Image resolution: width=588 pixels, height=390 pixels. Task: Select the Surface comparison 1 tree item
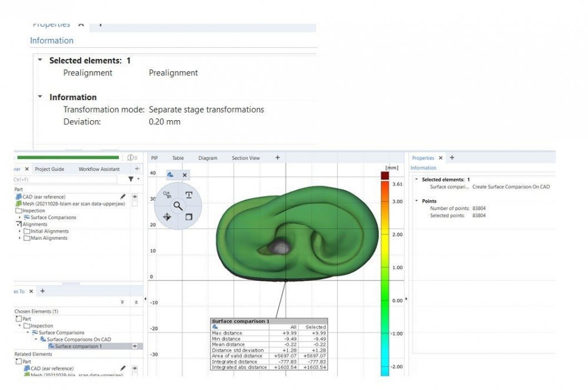[78, 346]
